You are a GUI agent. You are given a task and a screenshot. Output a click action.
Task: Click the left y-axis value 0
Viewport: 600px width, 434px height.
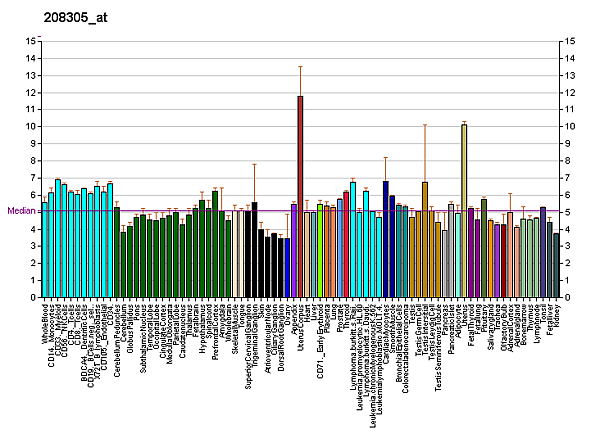(32, 298)
